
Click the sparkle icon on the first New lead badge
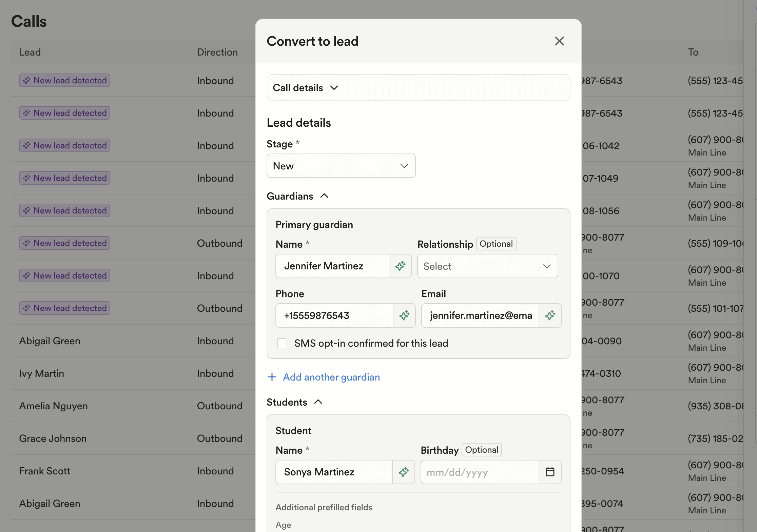pos(26,80)
